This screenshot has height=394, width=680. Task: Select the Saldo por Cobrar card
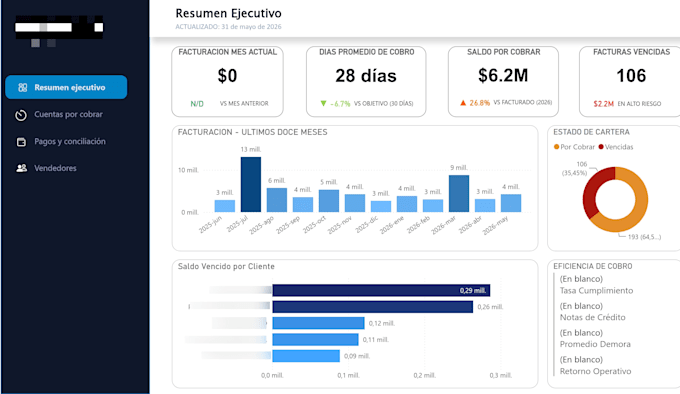point(503,81)
